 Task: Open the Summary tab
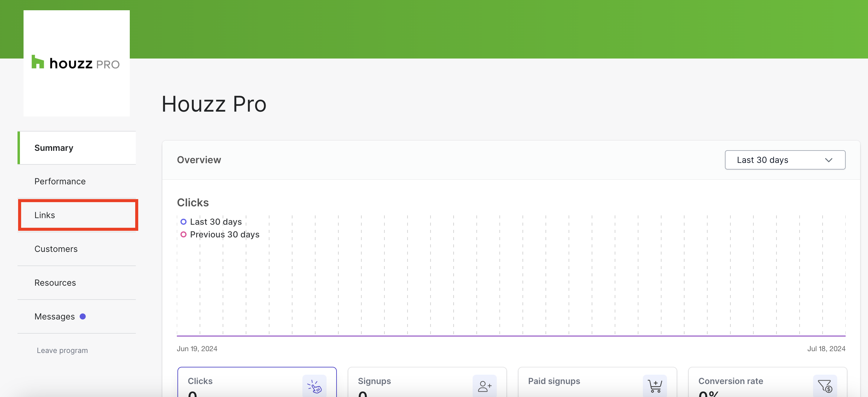[77, 148]
